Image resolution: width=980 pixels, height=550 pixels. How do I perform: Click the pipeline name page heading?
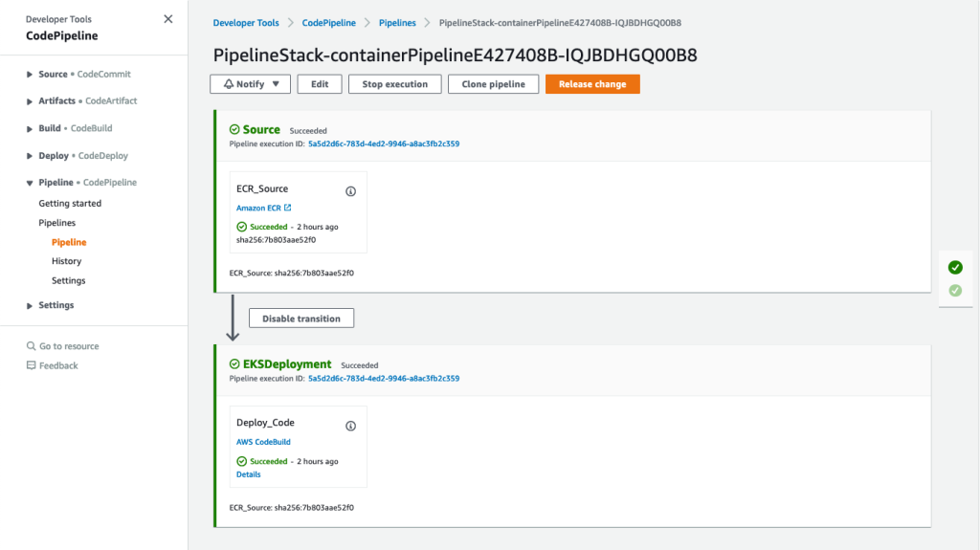[455, 55]
